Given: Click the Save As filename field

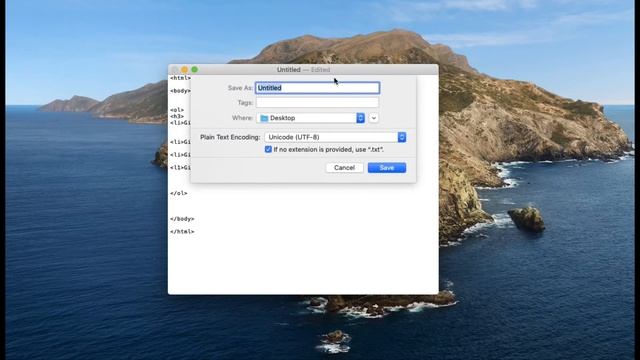Looking at the screenshot, I should click(x=317, y=88).
